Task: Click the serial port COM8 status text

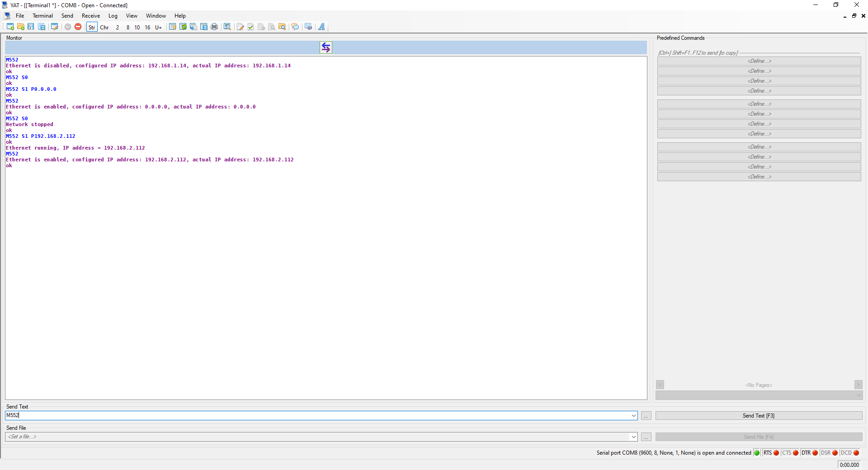Action: point(674,453)
